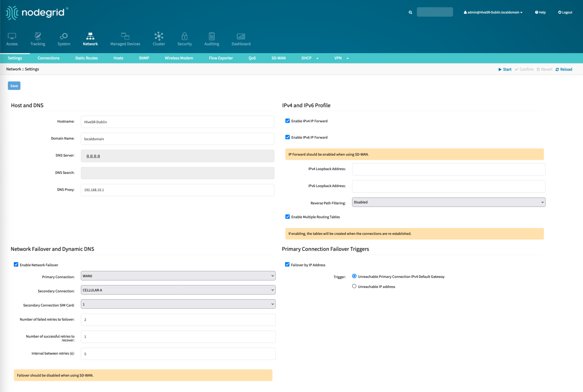583x392 pixels.
Task: Open the Primary Connection dropdown
Action: click(178, 276)
